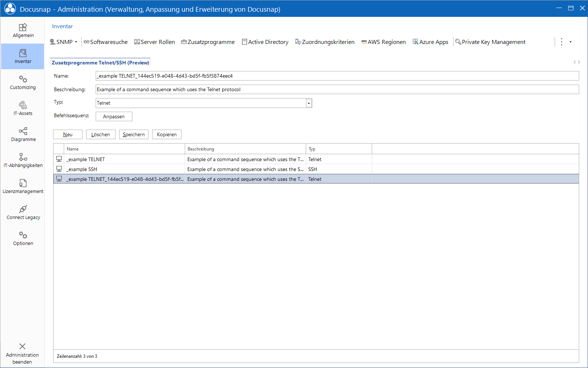
Task: Open the Diagramme section
Action: pos(23,134)
